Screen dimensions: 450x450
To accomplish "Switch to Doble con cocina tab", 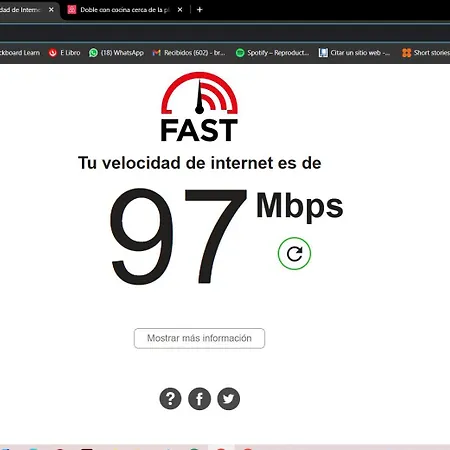I will pyautogui.click(x=124, y=10).
